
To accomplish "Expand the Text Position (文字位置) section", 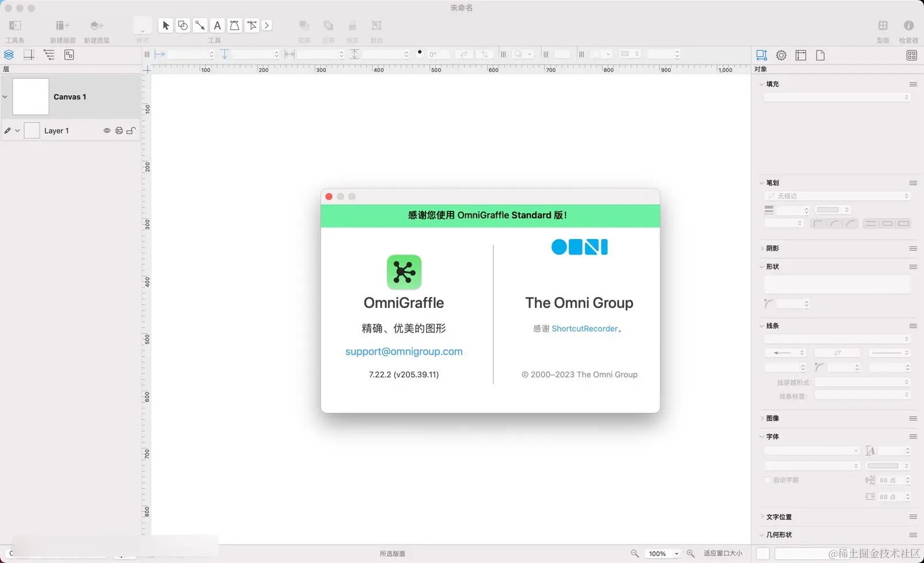I will (x=762, y=517).
